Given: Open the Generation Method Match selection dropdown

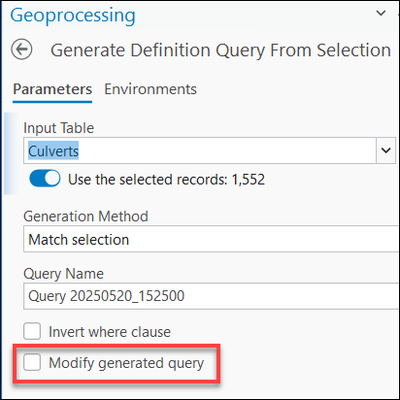Looking at the screenshot, I should click(x=211, y=239).
